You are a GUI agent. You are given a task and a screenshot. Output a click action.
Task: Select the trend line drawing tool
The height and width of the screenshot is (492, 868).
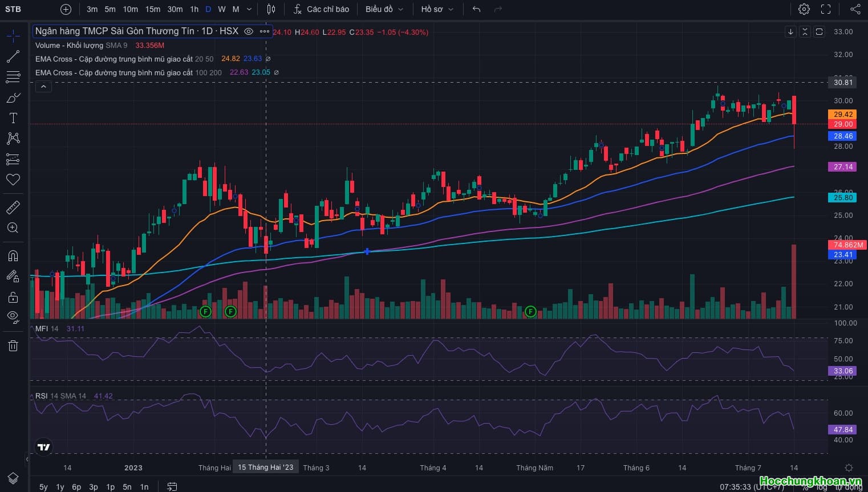tap(13, 56)
